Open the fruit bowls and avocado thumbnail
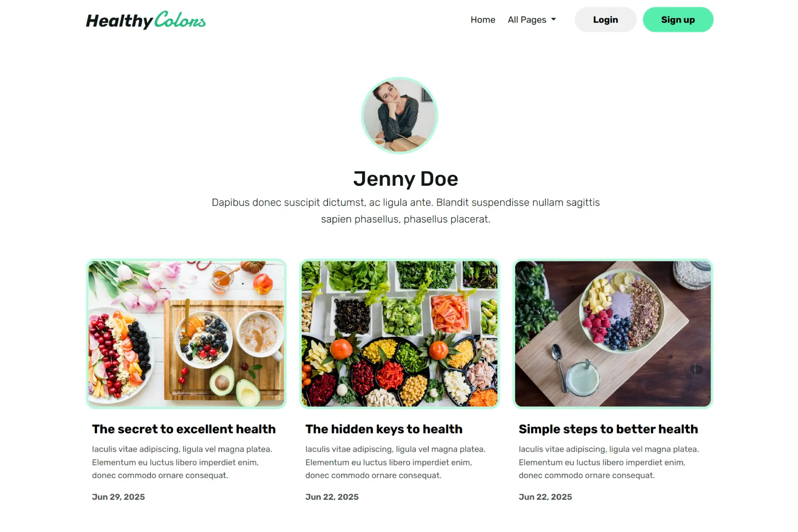 186,333
